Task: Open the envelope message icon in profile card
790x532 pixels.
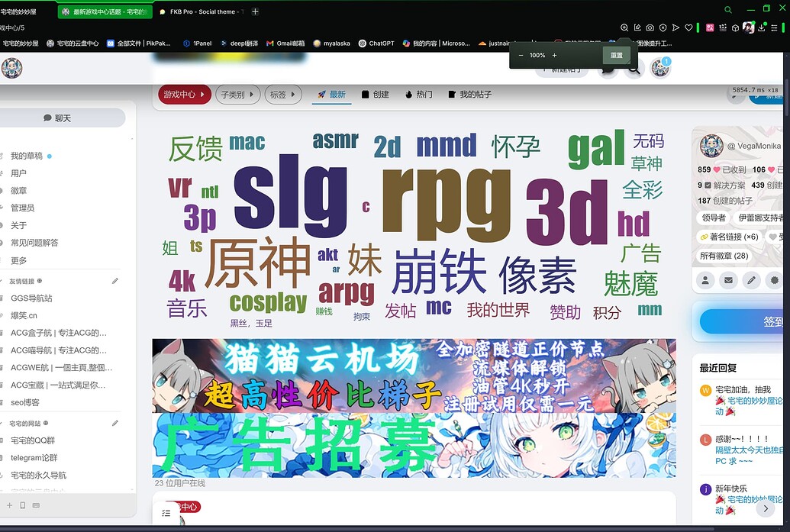Action: pyautogui.click(x=727, y=280)
